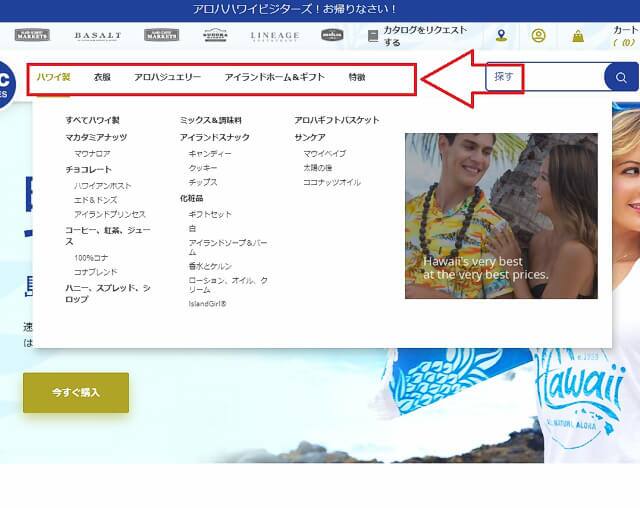This screenshot has width=640, height=508.
Task: Click the 今すぐ購入 button
Action: tap(76, 392)
